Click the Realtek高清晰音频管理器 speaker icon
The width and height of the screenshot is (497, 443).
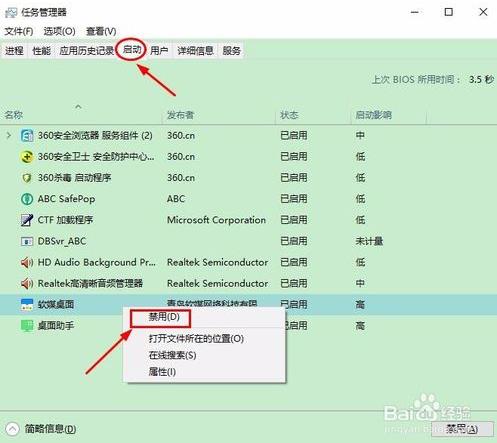point(27,283)
